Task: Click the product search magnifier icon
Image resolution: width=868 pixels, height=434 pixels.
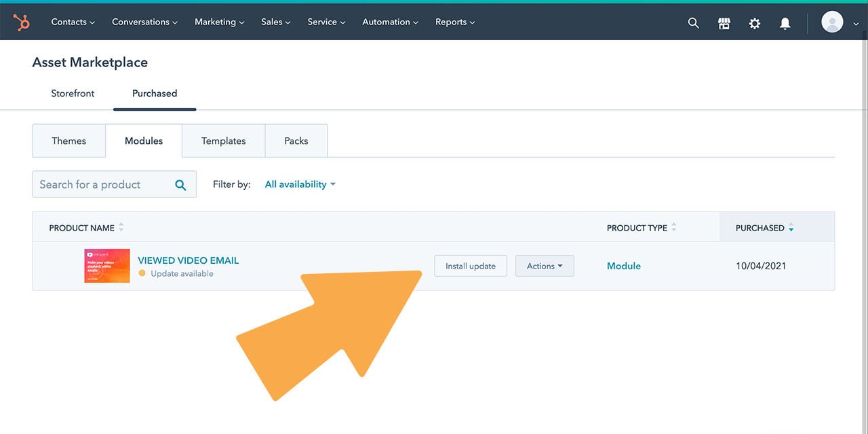Action: click(x=180, y=184)
